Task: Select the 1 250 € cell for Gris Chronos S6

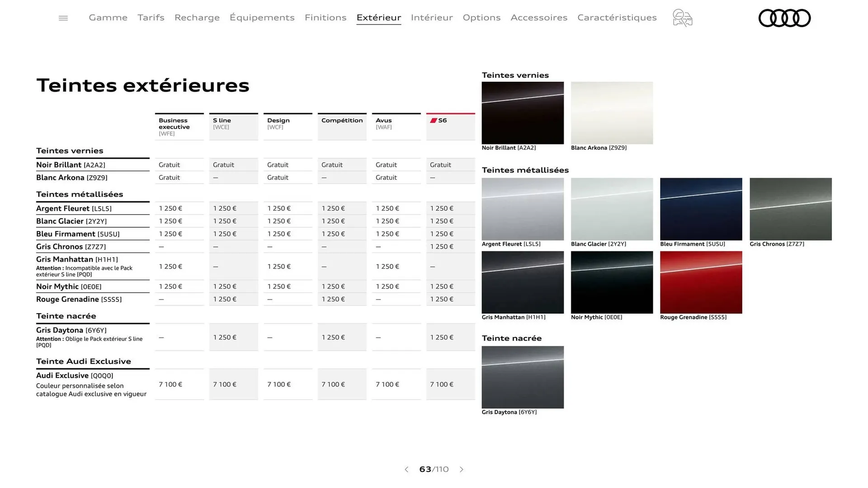Action: click(441, 246)
